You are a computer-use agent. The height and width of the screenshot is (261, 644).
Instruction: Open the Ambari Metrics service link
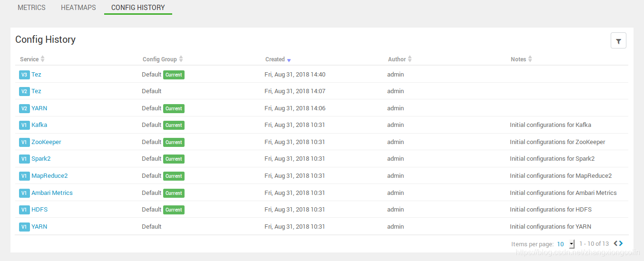tap(52, 193)
